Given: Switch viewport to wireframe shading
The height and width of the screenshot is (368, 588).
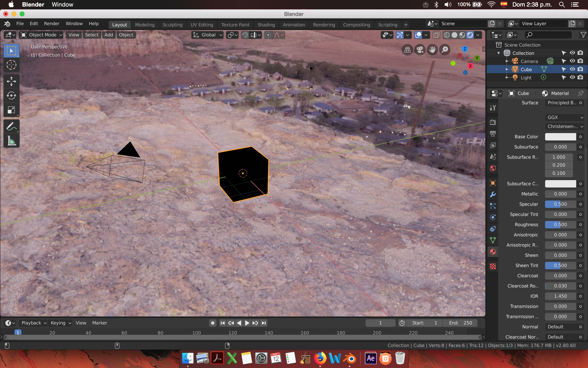Looking at the screenshot, I should tap(447, 35).
